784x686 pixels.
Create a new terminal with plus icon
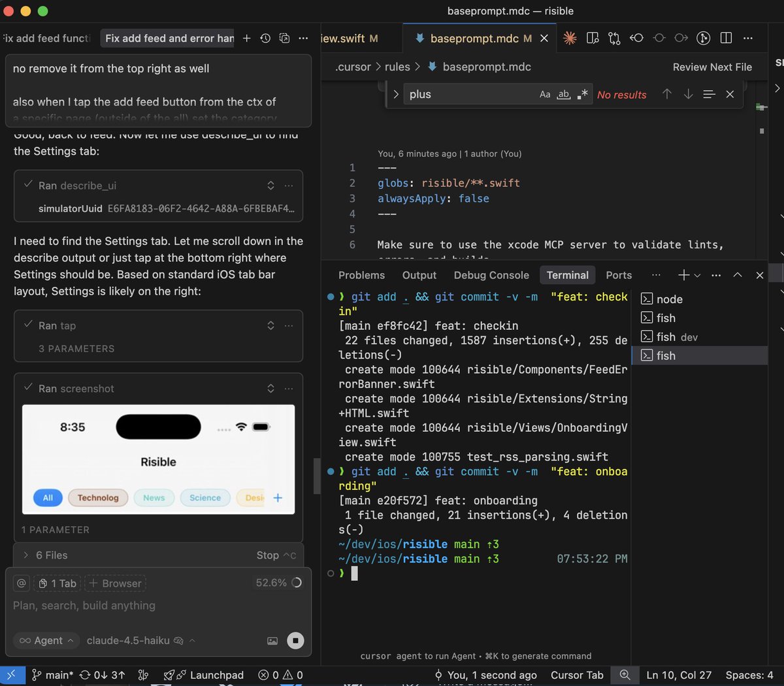click(683, 275)
